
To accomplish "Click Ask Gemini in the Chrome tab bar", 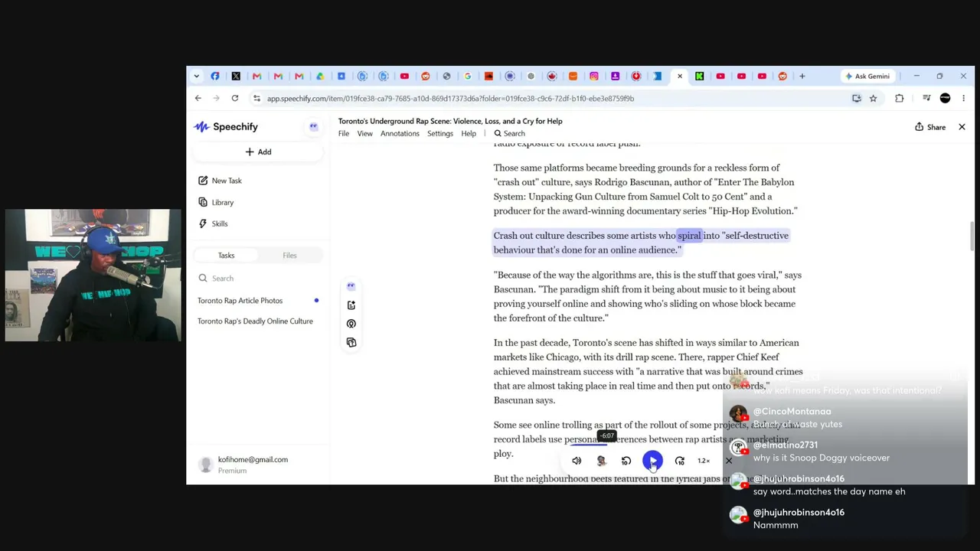I will (867, 77).
